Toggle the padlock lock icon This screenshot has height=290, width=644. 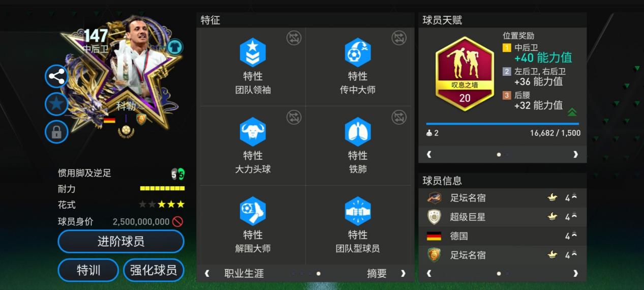(56, 132)
